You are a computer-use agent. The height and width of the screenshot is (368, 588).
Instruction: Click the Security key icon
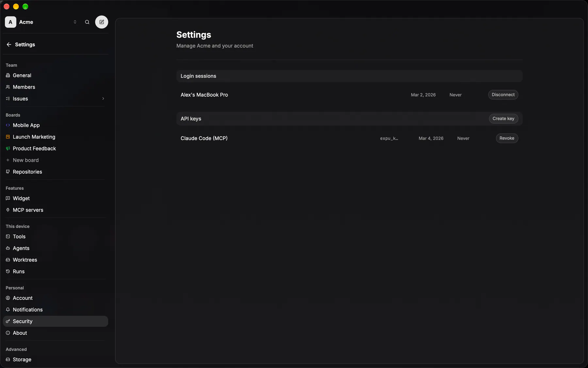(8, 322)
